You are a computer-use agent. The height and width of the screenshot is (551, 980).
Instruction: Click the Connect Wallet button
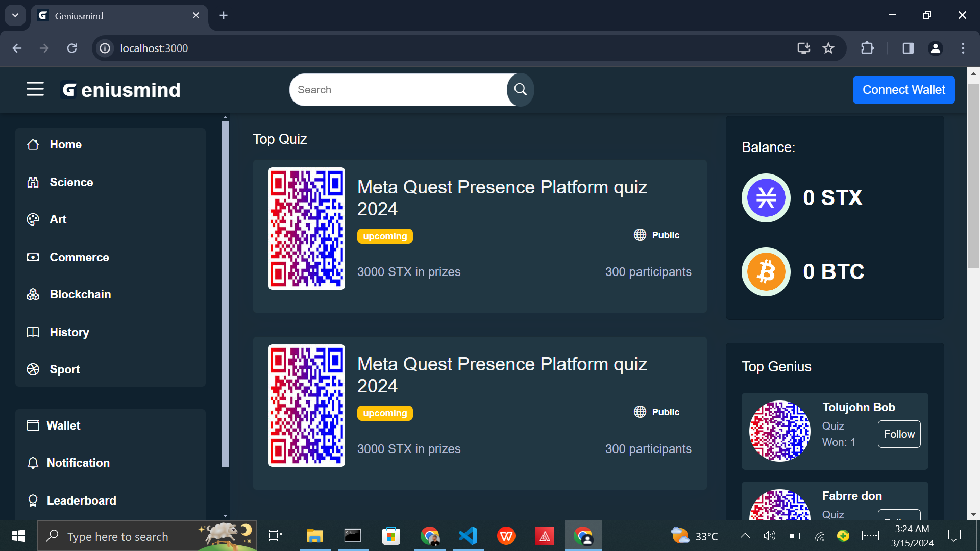903,90
